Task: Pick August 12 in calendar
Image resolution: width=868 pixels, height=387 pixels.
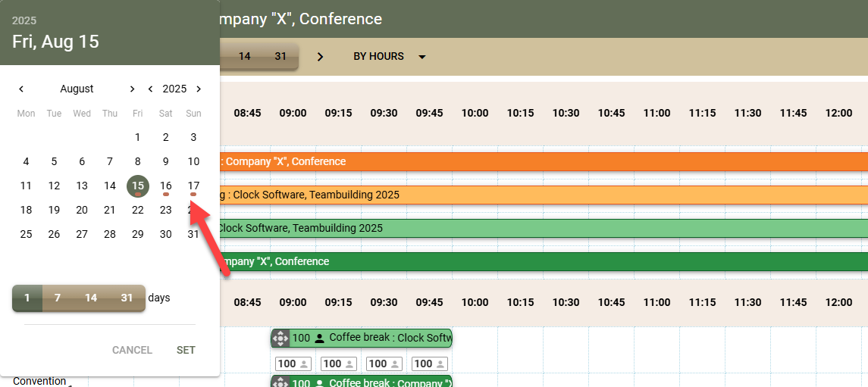Action: [54, 186]
